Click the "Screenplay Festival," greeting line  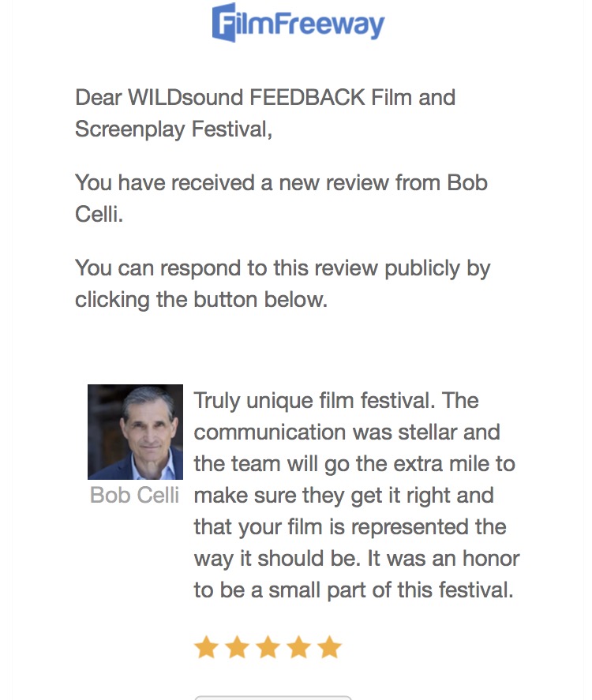[x=174, y=129]
